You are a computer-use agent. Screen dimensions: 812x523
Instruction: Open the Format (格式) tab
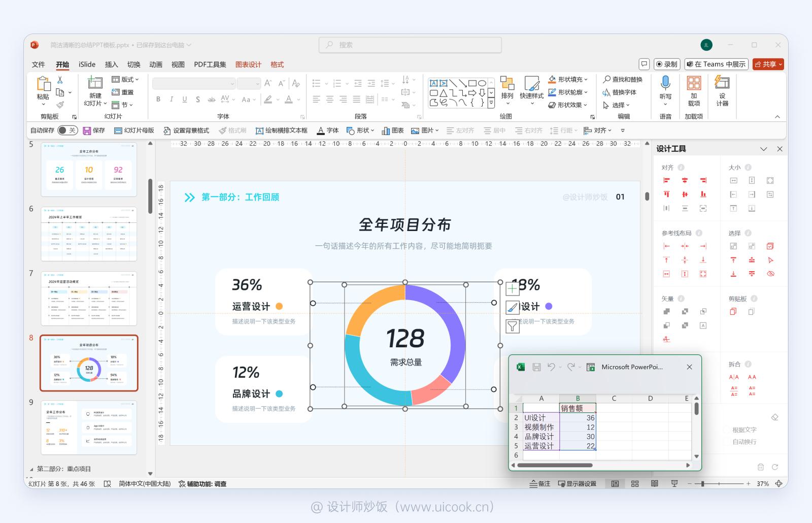click(x=277, y=64)
